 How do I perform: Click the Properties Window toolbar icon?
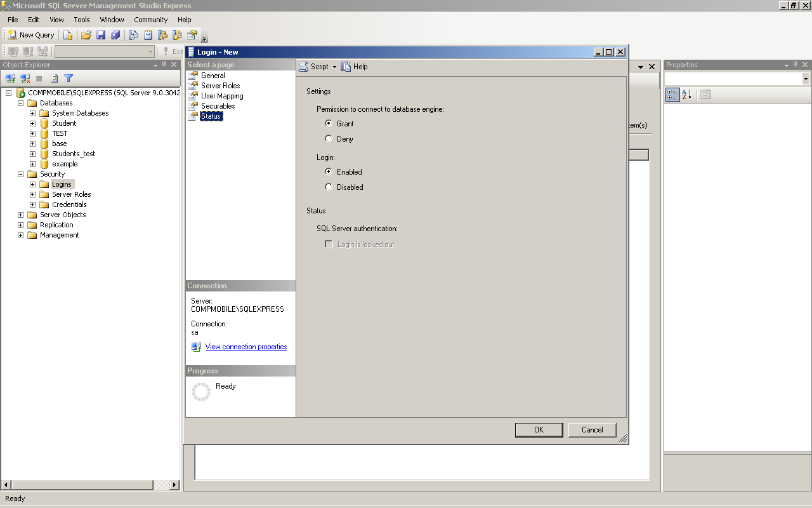(192, 35)
